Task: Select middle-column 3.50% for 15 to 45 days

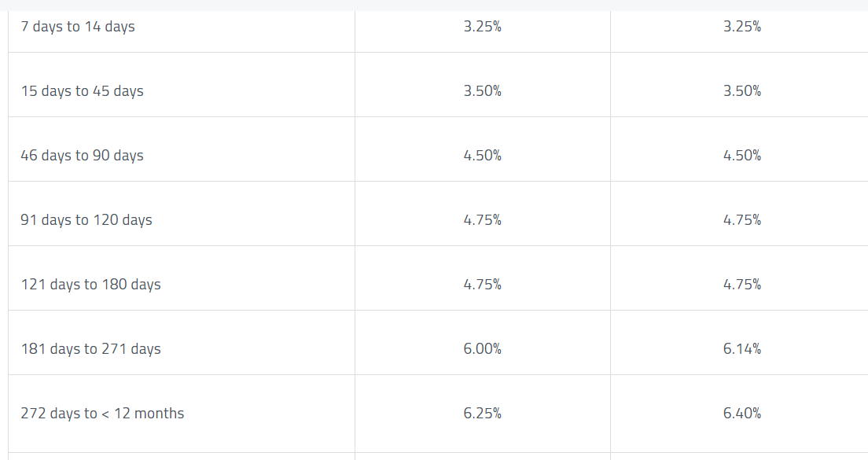Action: (x=482, y=91)
